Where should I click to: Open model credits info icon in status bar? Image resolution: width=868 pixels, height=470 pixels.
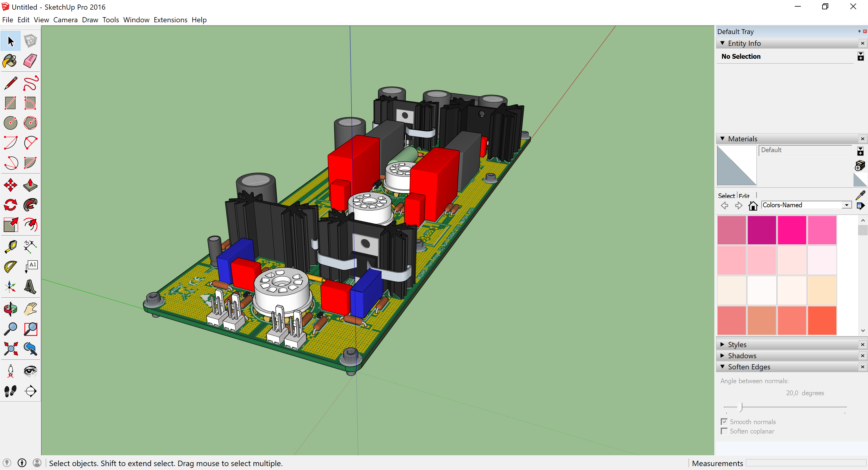point(22,463)
